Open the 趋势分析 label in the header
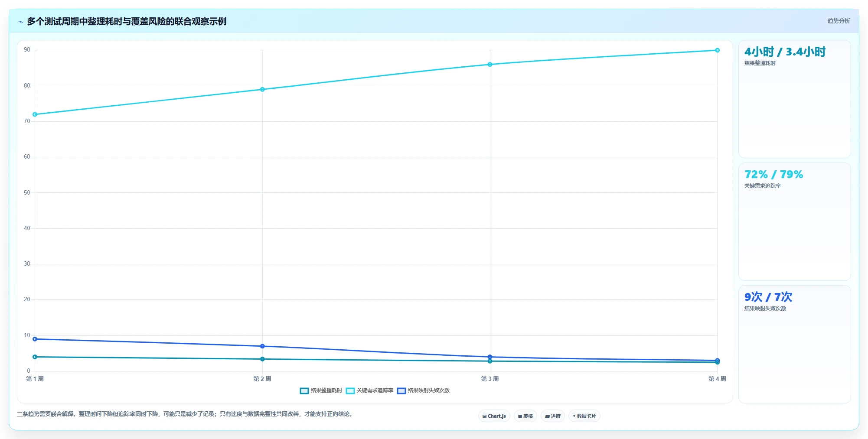The height and width of the screenshot is (439, 868). [x=839, y=21]
